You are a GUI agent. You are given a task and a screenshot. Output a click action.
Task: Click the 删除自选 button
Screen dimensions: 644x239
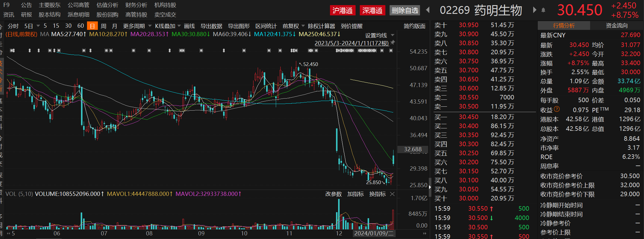[405, 11]
